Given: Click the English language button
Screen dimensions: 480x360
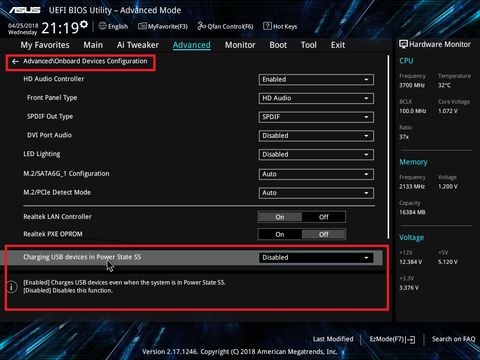Looking at the screenshot, I should 113,26.
